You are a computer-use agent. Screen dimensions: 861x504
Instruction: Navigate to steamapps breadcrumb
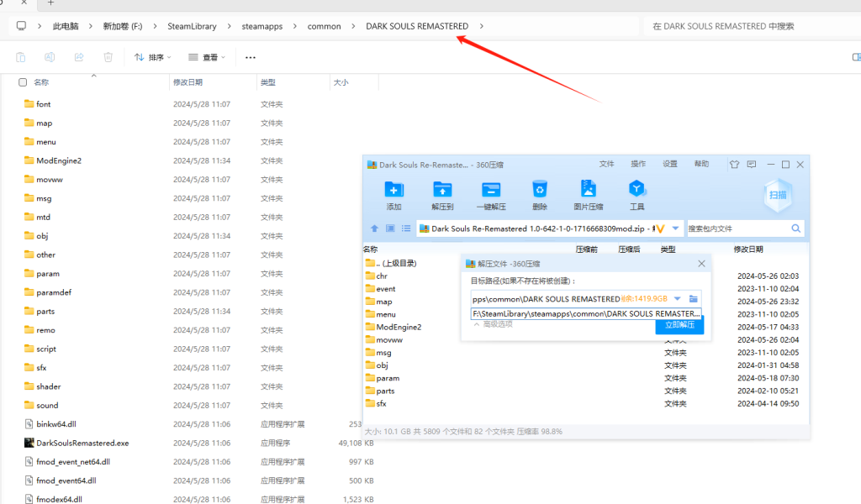262,26
